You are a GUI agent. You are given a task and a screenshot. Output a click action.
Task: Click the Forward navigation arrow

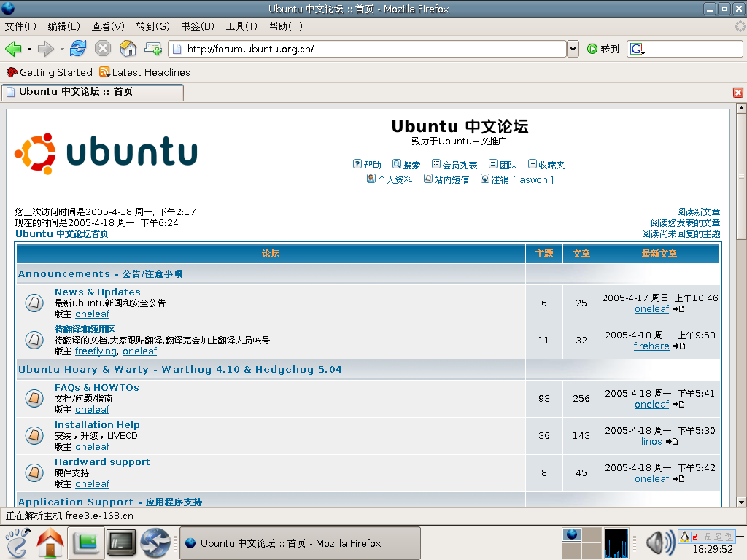tap(45, 49)
